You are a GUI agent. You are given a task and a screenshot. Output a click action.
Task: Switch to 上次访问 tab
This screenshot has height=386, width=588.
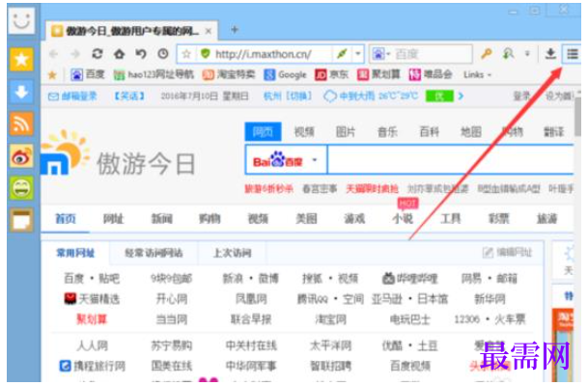(232, 254)
